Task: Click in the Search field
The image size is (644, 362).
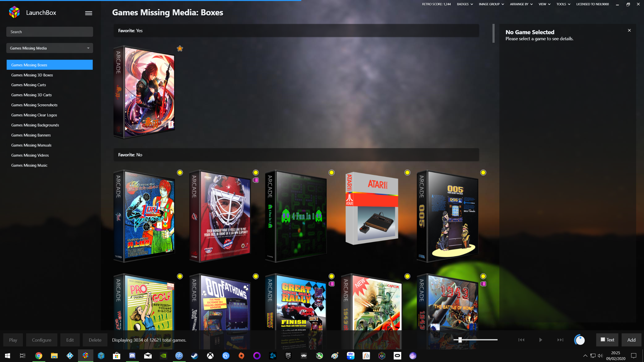Action: click(x=50, y=32)
